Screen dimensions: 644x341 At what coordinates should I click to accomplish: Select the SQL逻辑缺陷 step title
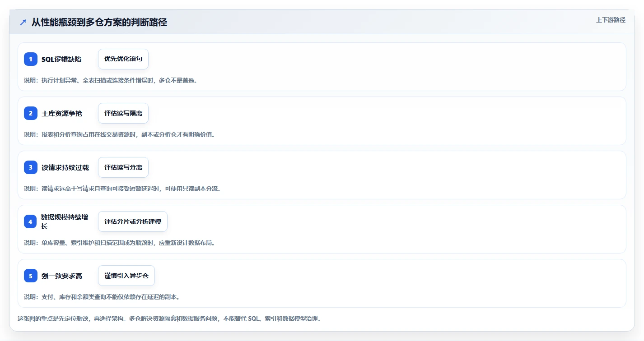click(61, 59)
